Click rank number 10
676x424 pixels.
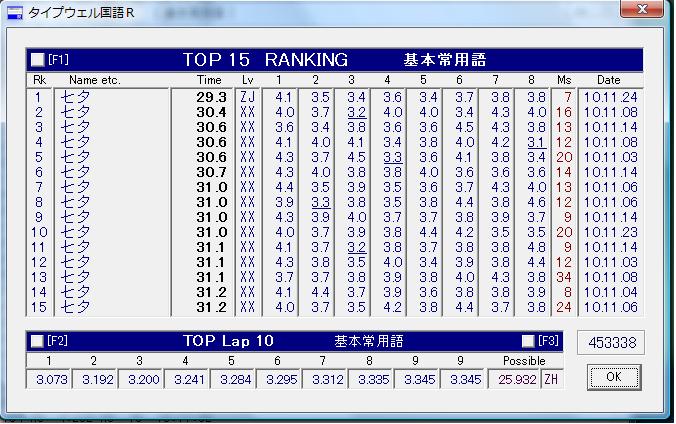tap(39, 232)
